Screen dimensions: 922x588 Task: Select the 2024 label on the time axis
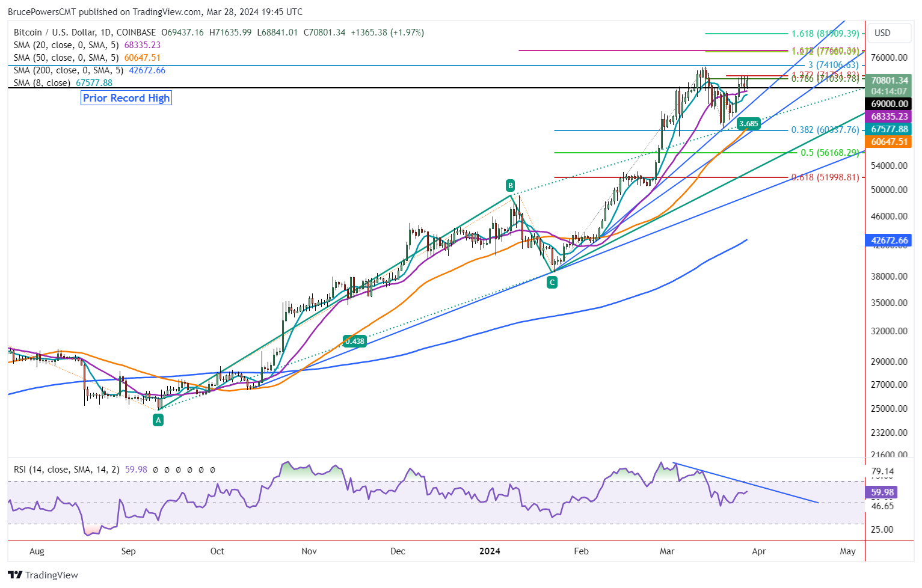pyautogui.click(x=490, y=551)
